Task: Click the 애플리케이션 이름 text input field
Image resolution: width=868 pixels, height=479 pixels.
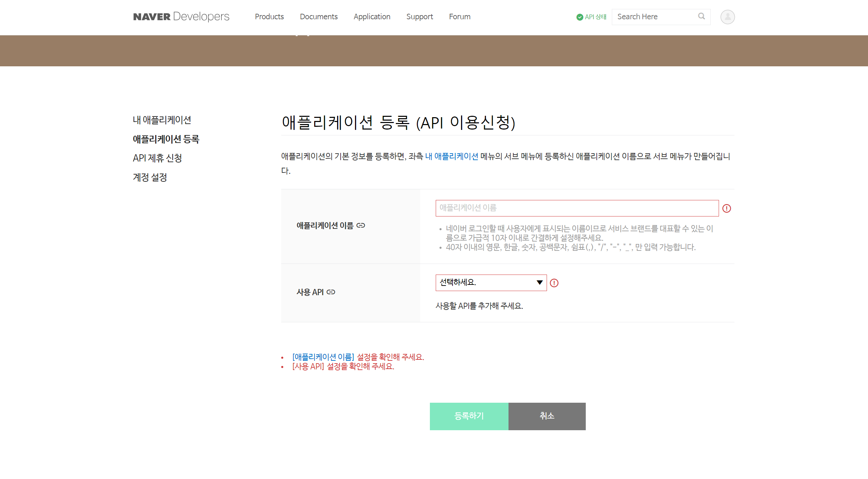Action: point(577,208)
